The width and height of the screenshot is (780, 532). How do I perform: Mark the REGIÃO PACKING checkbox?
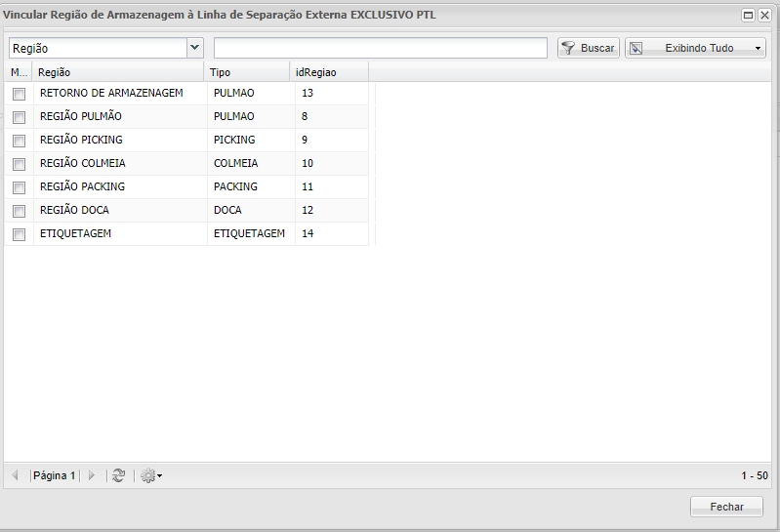(x=19, y=187)
